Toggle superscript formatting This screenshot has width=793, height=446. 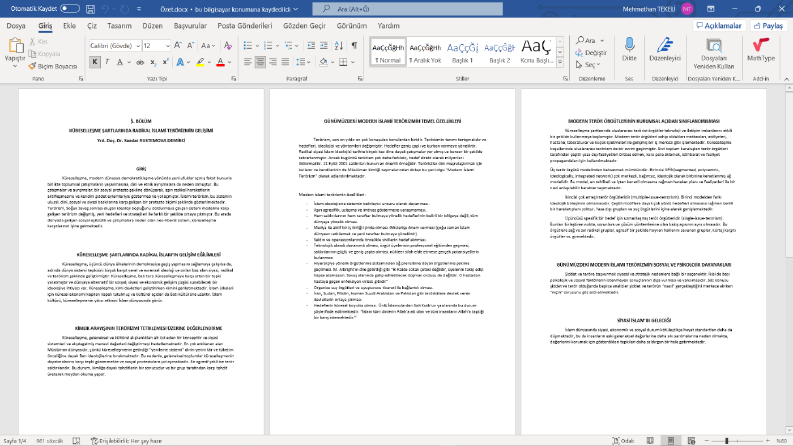(x=165, y=62)
